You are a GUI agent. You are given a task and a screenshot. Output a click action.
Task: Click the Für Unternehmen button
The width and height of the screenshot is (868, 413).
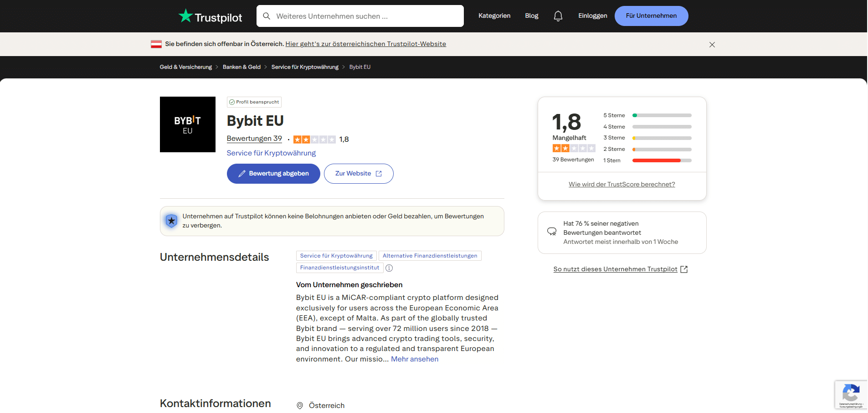point(652,16)
